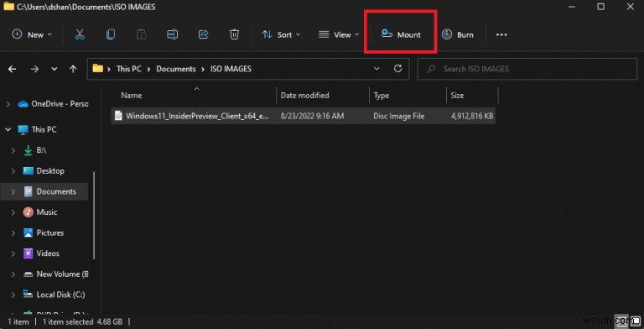Expand the Videos tree node
The image size is (644, 329).
coord(13,253)
